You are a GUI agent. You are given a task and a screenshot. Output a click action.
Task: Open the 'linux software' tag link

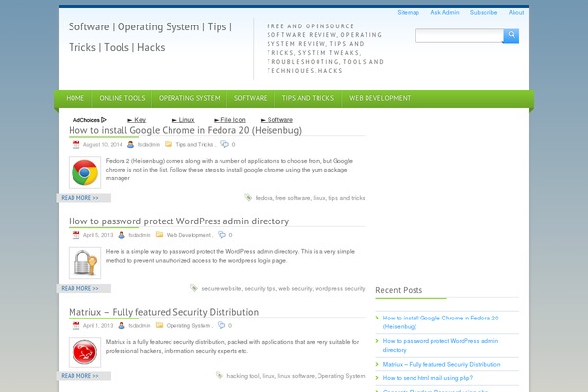click(296, 376)
